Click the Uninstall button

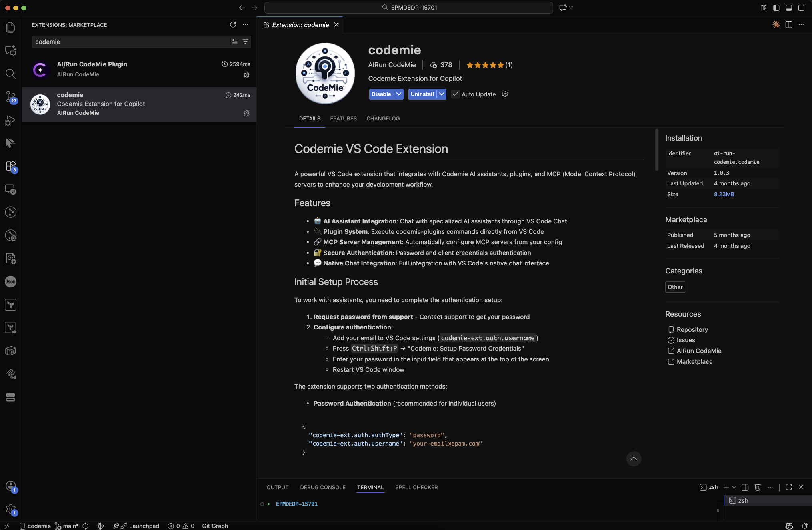422,94
